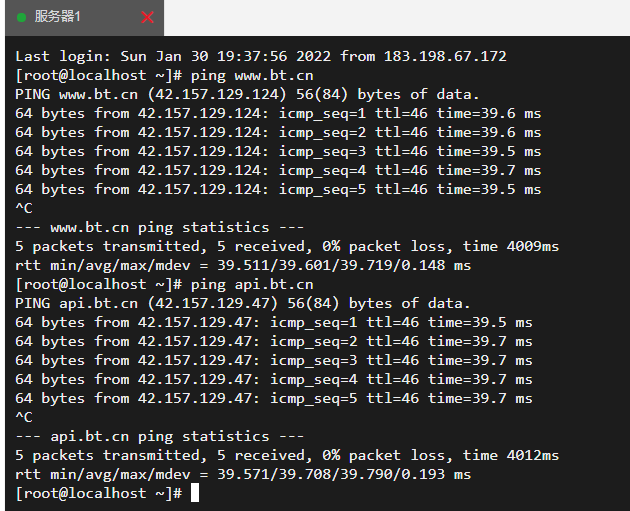Click the 'time 4012ms' text
This screenshot has width=630, height=511.
(x=511, y=455)
